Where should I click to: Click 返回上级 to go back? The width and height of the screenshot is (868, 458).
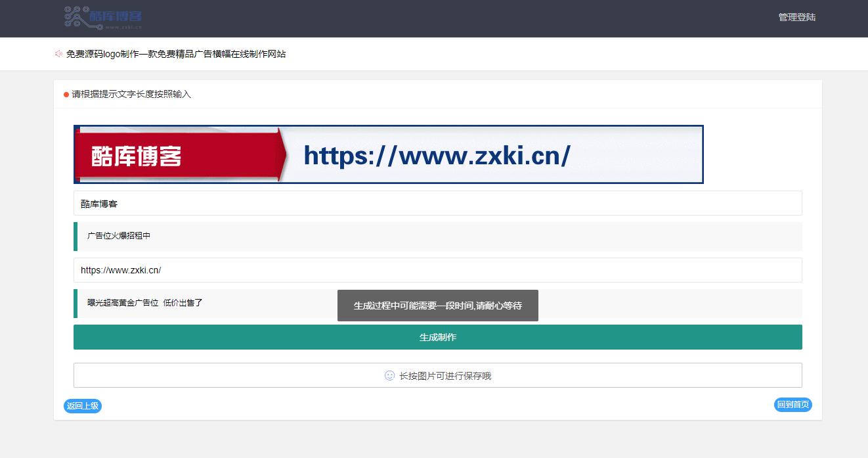point(83,405)
